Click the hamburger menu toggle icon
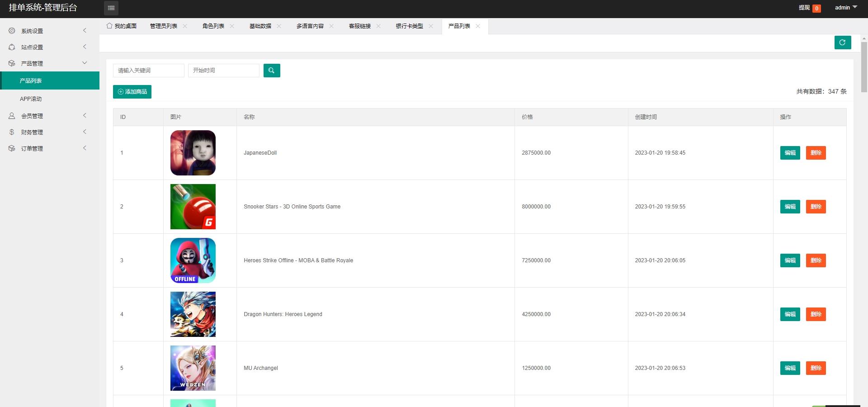Viewport: 868px width, 407px height. pos(111,8)
